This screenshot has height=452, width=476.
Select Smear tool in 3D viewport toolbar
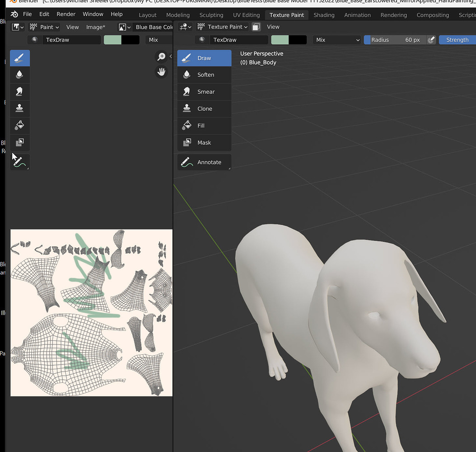tap(204, 92)
